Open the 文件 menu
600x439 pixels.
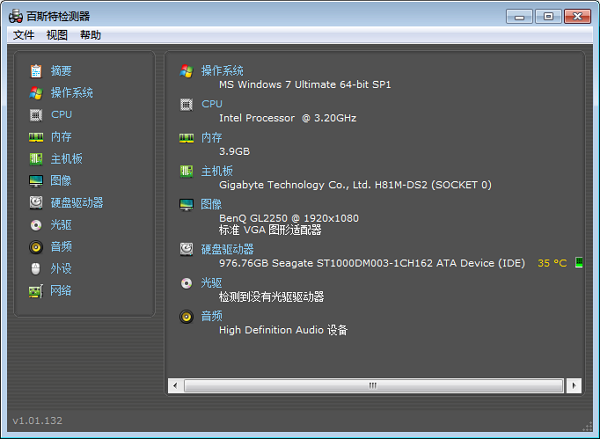(x=24, y=35)
